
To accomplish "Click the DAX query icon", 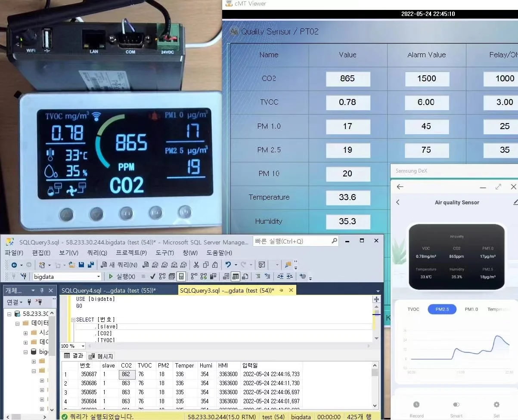I will pos(183,265).
